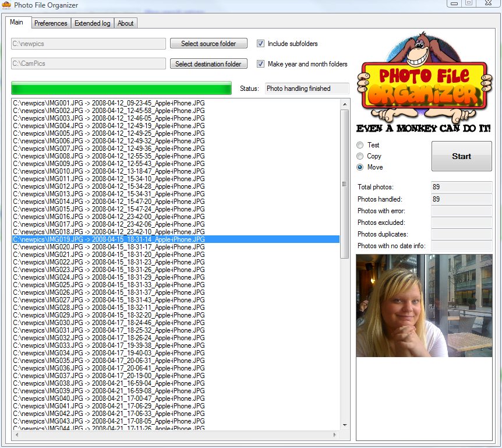Open the Extended log tab
The image size is (502, 448).
coord(92,23)
